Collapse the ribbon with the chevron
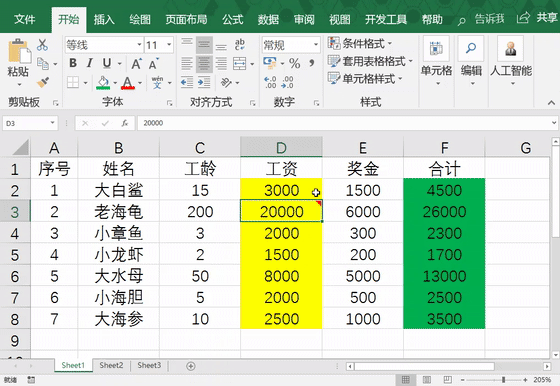The image size is (560, 386). click(551, 102)
